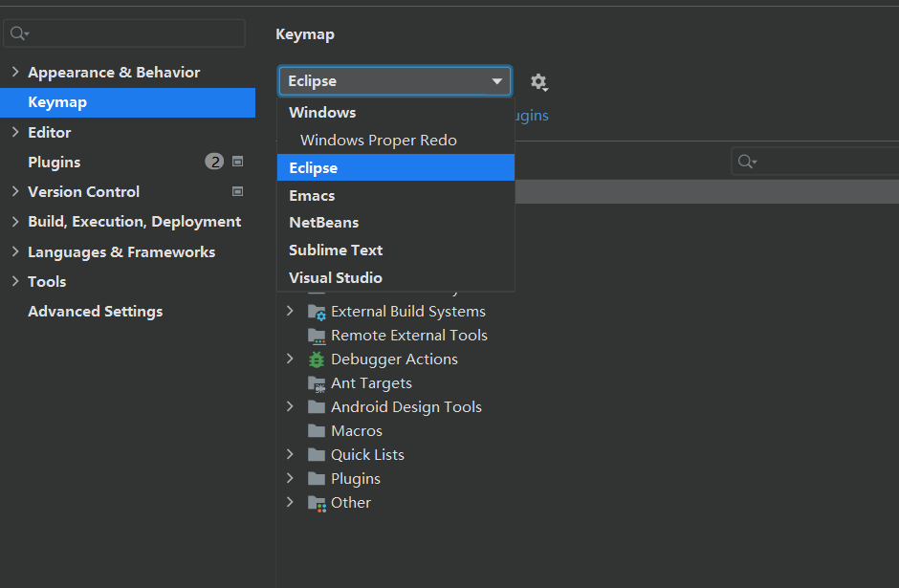Focus the keymap actions search field

(815, 162)
